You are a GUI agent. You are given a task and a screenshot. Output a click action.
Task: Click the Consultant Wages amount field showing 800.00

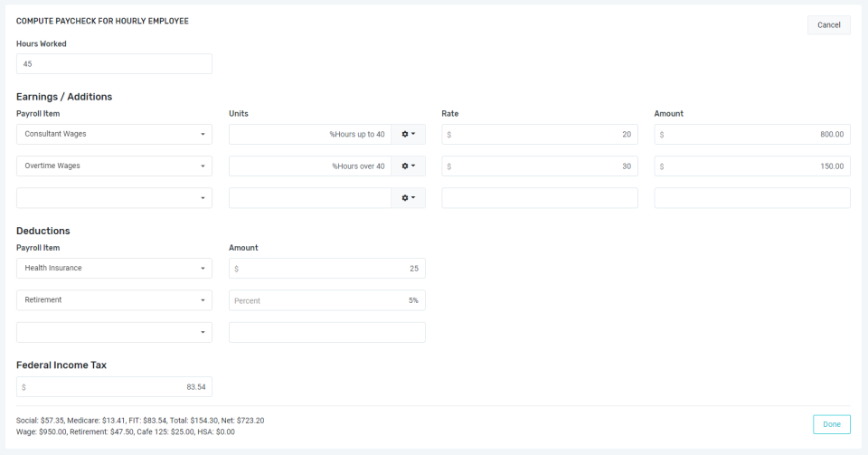(752, 134)
